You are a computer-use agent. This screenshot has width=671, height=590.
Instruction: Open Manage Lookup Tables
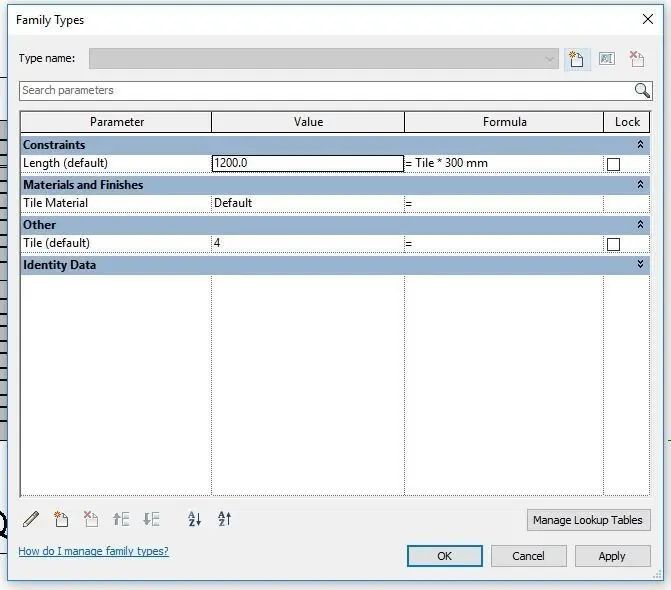pyautogui.click(x=588, y=520)
